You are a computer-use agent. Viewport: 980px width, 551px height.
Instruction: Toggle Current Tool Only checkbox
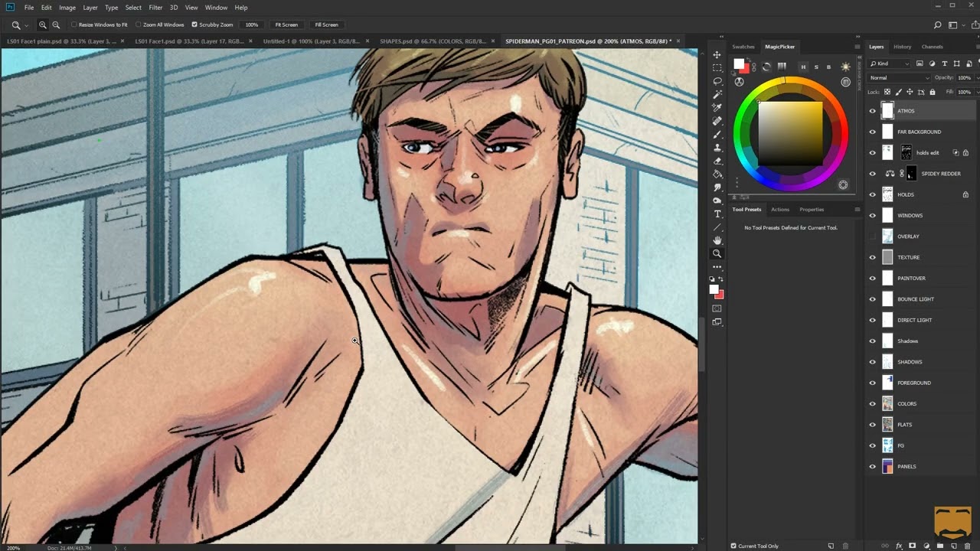click(x=733, y=546)
